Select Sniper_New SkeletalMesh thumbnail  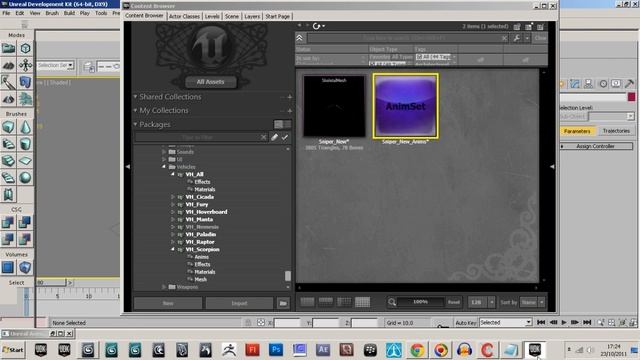(x=334, y=106)
